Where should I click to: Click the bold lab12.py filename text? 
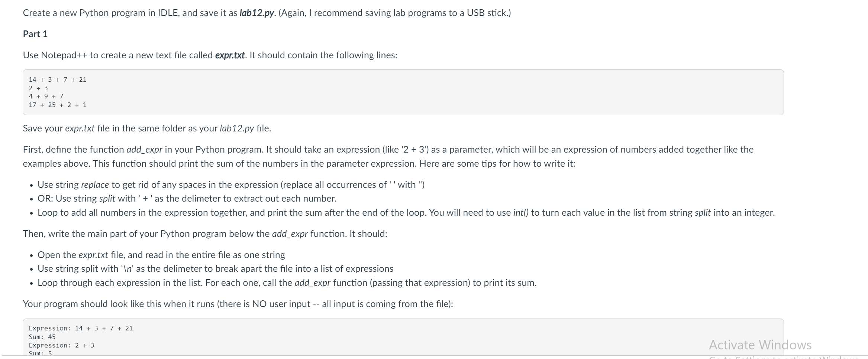[x=256, y=13]
